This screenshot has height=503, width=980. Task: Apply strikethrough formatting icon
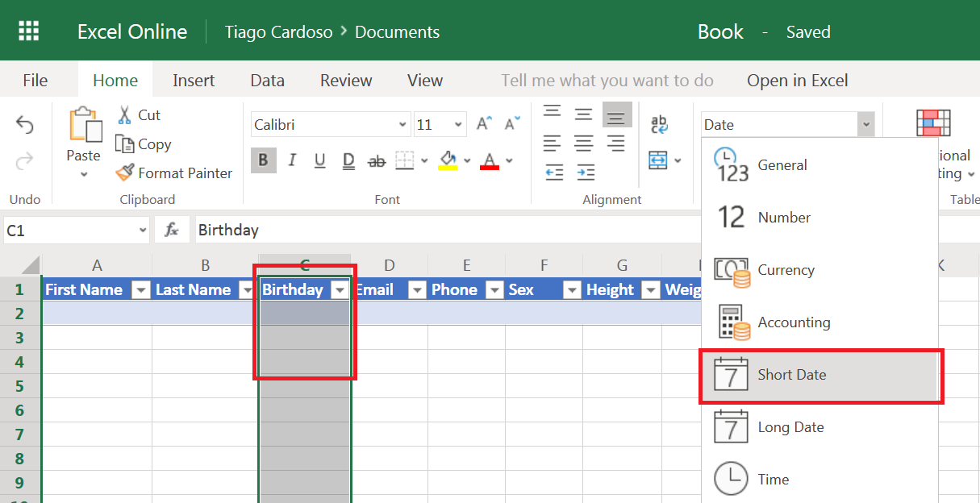click(x=376, y=161)
